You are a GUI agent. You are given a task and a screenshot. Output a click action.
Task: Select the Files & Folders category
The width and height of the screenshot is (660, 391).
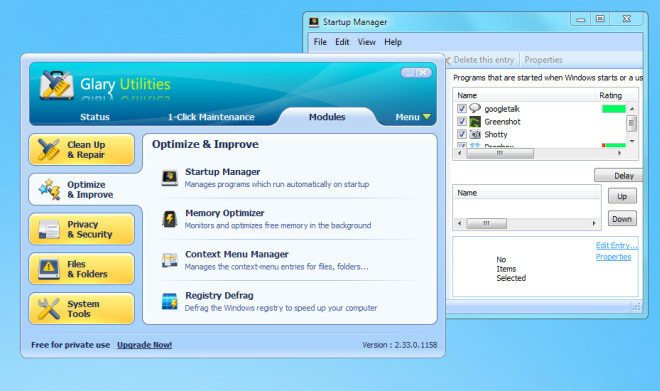82,269
